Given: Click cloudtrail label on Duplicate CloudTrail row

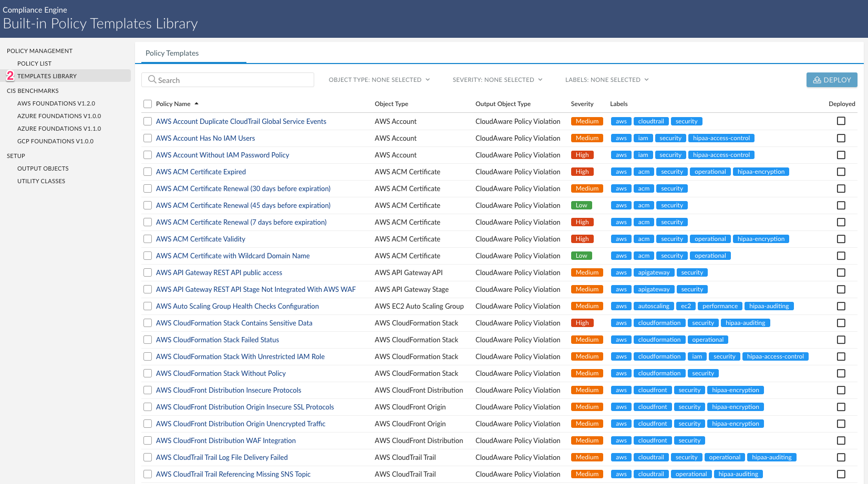Looking at the screenshot, I should tap(650, 121).
